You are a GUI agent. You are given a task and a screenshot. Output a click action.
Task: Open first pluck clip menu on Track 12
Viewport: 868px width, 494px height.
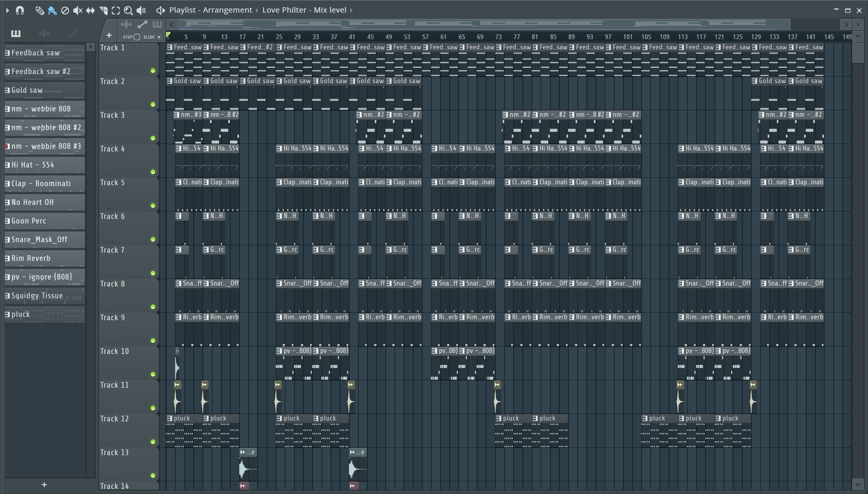point(169,418)
